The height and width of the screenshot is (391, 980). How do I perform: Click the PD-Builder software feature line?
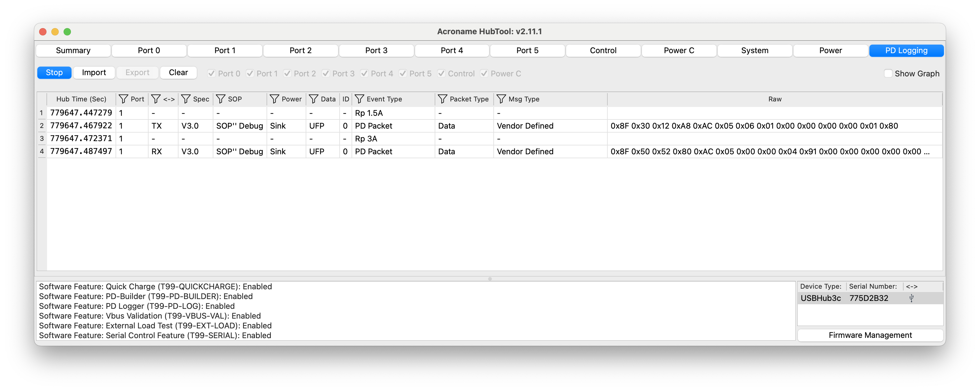146,296
